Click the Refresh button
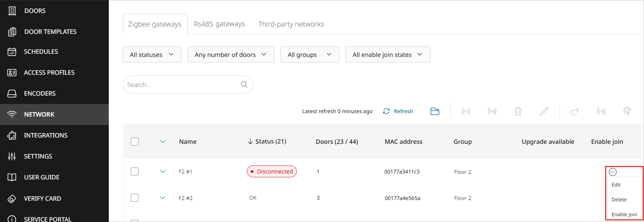 tap(398, 111)
